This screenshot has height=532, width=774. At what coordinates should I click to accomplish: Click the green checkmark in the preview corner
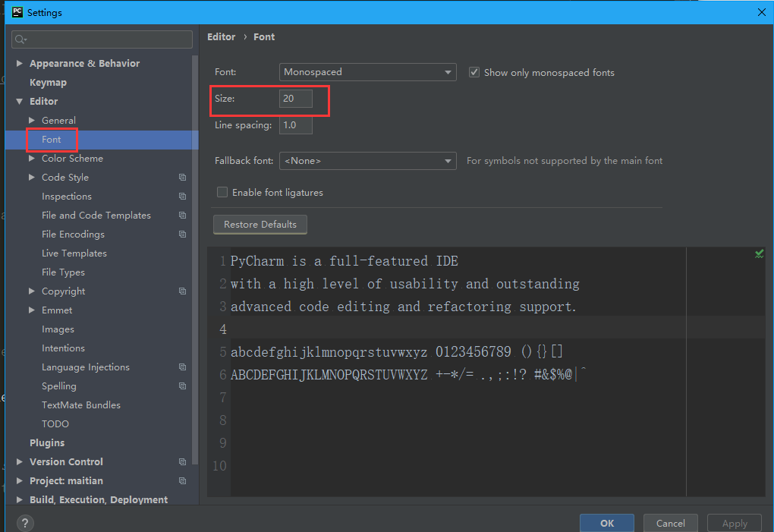pyautogui.click(x=759, y=253)
